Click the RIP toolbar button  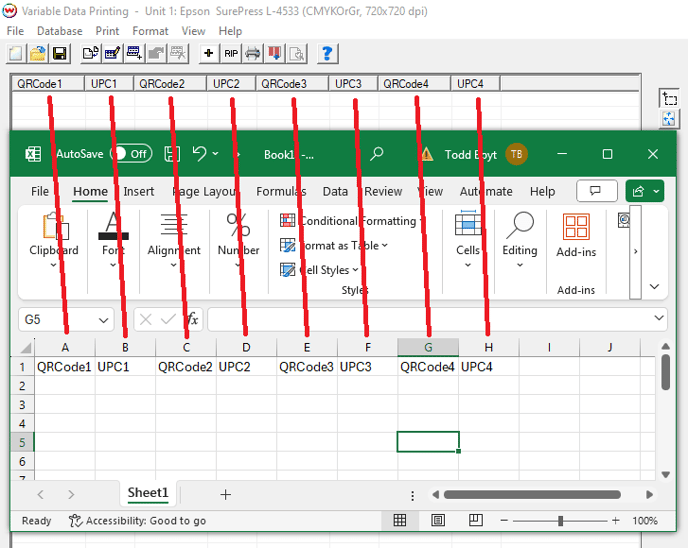coord(231,54)
